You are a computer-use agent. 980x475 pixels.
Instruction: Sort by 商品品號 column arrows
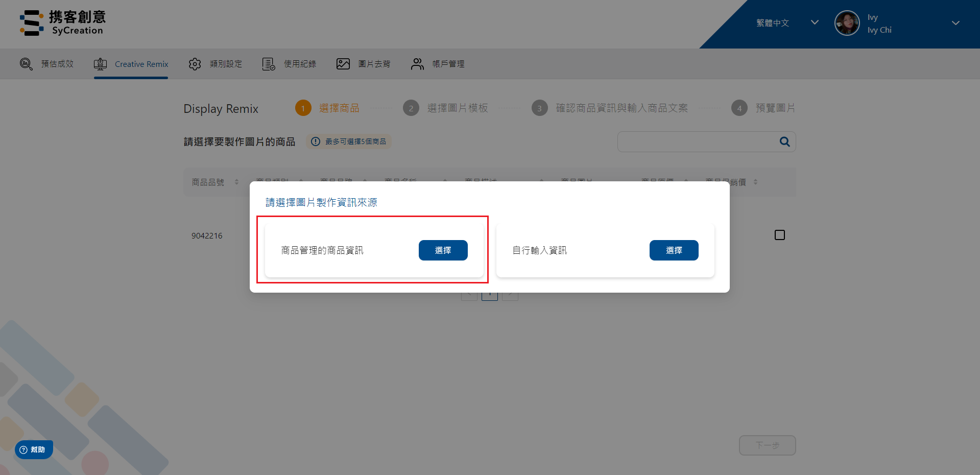coord(236,182)
